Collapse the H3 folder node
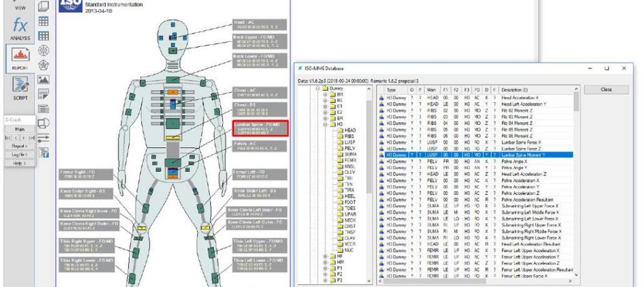644x287 pixels. click(325, 124)
